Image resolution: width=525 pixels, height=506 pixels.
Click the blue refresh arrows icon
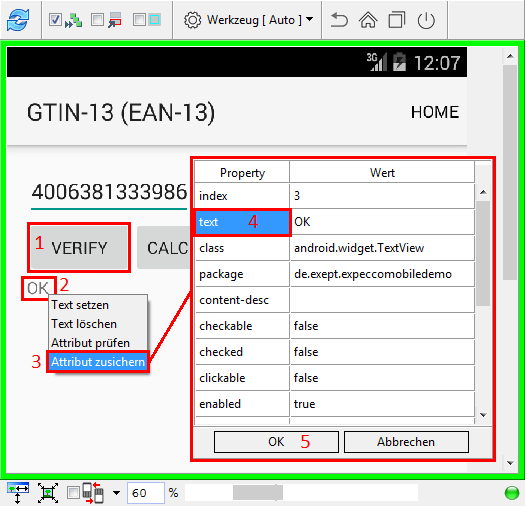(x=18, y=20)
